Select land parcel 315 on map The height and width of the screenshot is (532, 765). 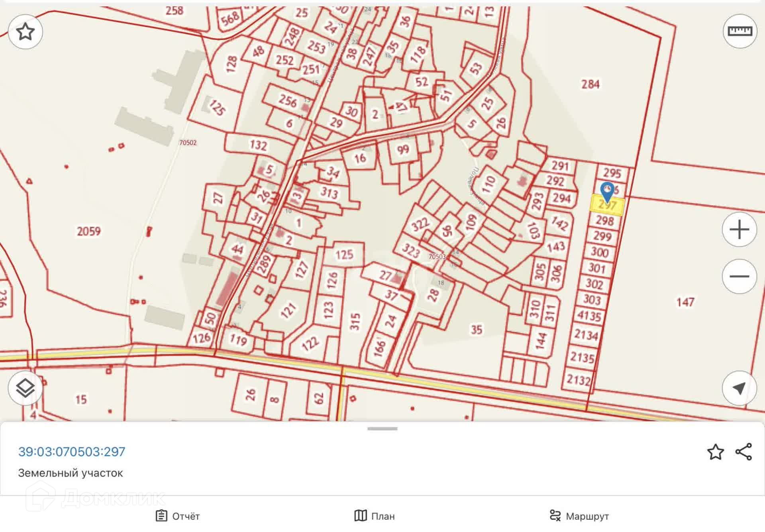(x=355, y=321)
